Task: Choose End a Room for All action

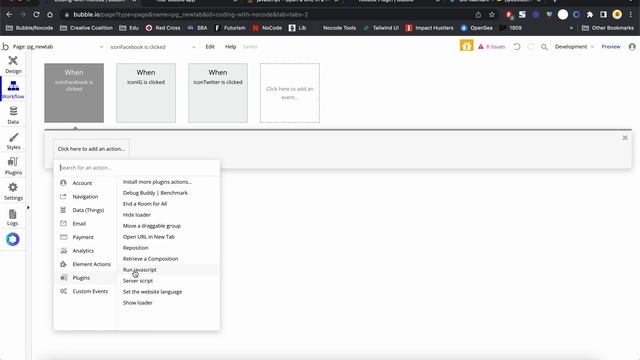Action: click(145, 204)
